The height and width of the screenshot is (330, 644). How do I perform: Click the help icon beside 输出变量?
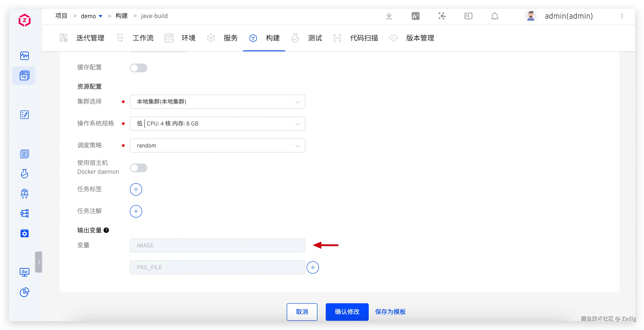pos(106,230)
